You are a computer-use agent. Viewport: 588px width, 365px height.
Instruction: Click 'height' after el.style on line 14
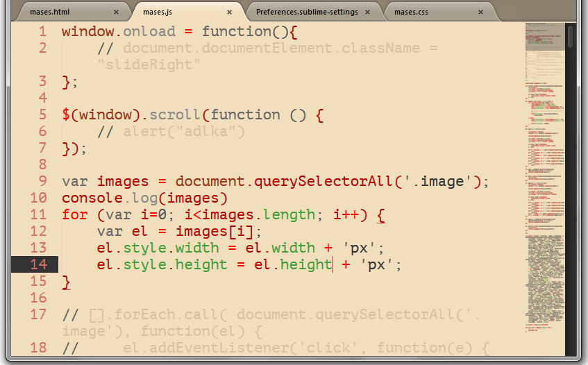point(201,264)
